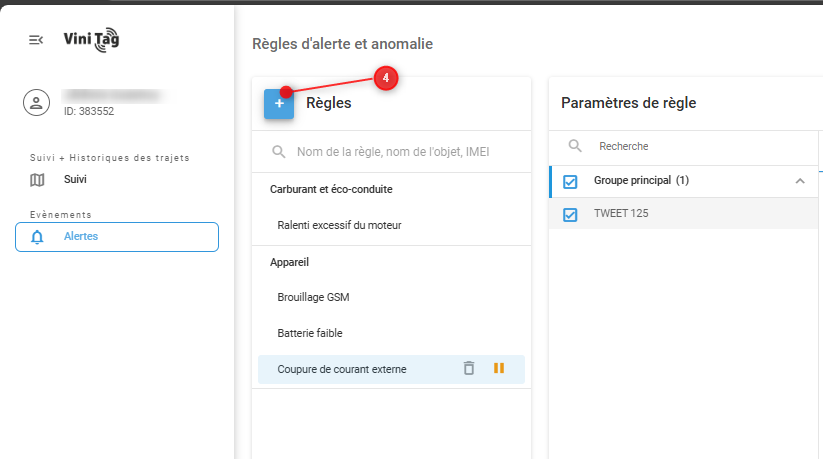This screenshot has width=823, height=459.
Task: Collapse the sidebar menu icon
Action: (36, 40)
